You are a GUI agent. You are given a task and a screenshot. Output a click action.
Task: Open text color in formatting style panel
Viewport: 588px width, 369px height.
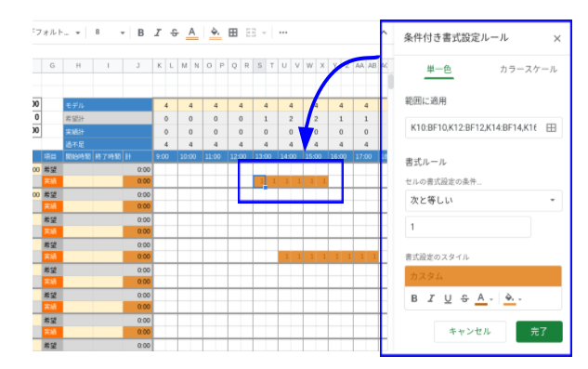pyautogui.click(x=483, y=298)
